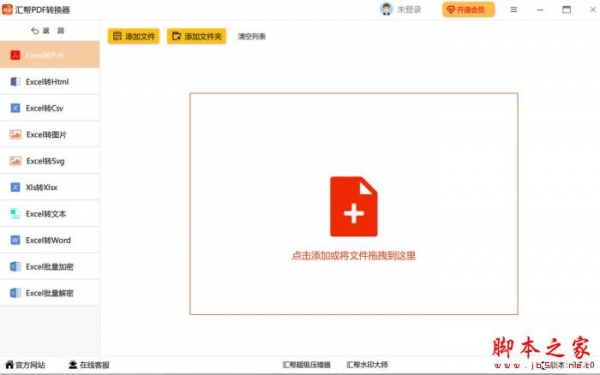
Task: Click the Excel转Svg image icon
Action: tap(15, 161)
